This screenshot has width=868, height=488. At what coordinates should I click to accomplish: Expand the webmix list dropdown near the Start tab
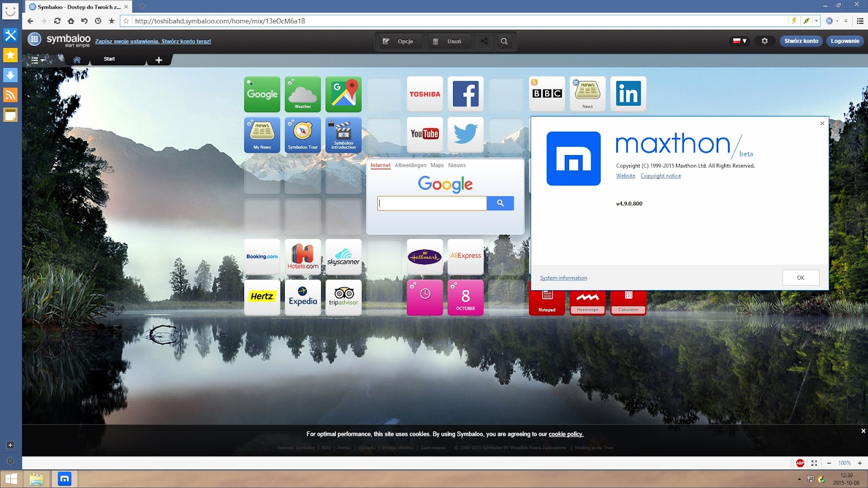tap(36, 60)
